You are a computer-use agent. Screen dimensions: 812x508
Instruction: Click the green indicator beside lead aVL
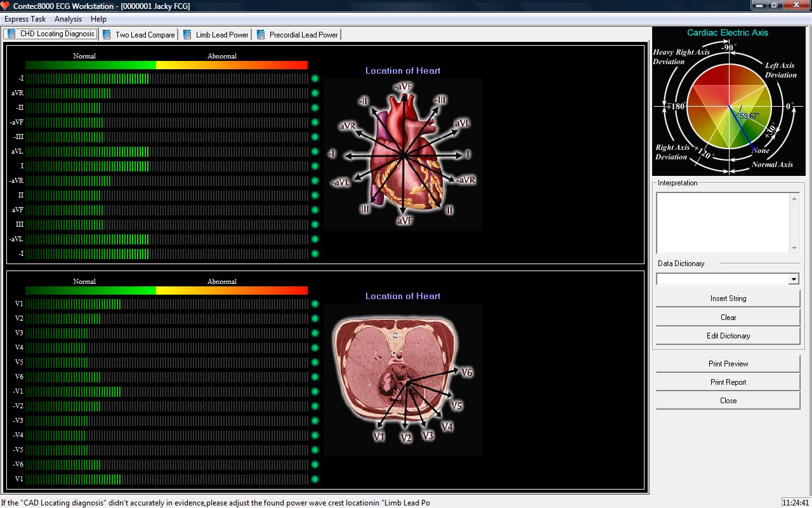[315, 152]
